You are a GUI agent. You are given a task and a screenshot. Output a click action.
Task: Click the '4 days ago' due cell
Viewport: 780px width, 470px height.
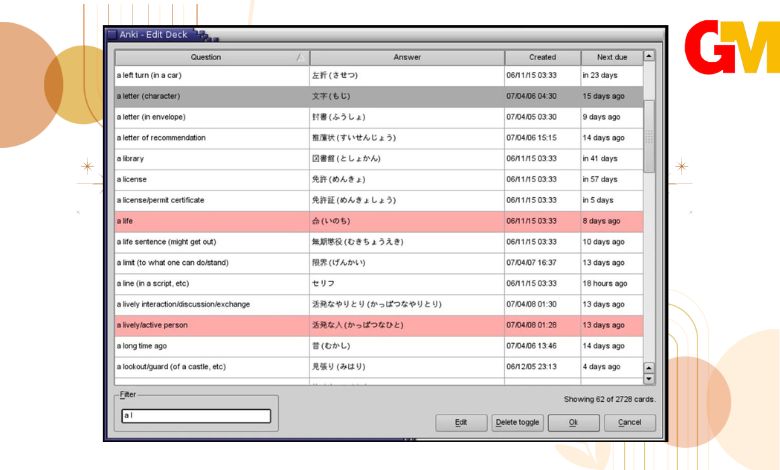tap(612, 367)
